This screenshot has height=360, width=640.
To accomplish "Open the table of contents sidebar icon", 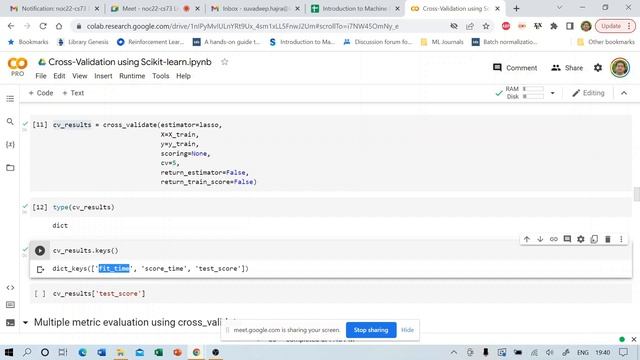I will (10, 99).
